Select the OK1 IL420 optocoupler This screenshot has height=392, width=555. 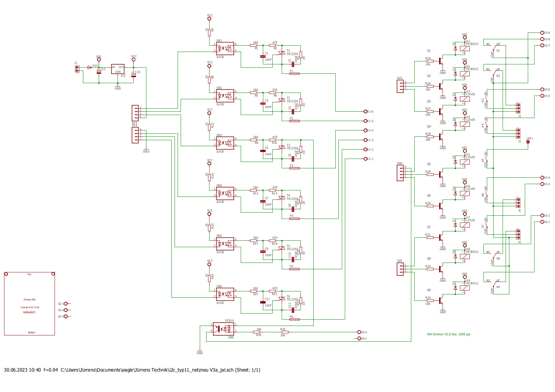tap(225, 49)
